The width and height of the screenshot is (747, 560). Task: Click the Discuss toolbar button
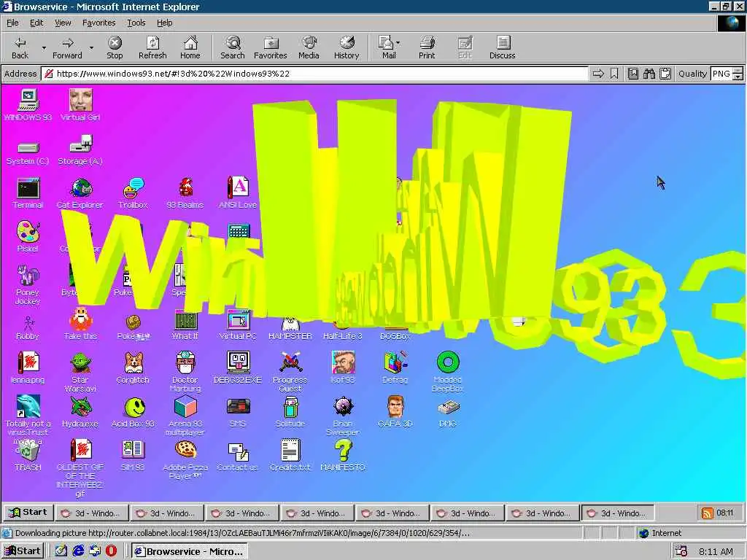[x=502, y=47]
